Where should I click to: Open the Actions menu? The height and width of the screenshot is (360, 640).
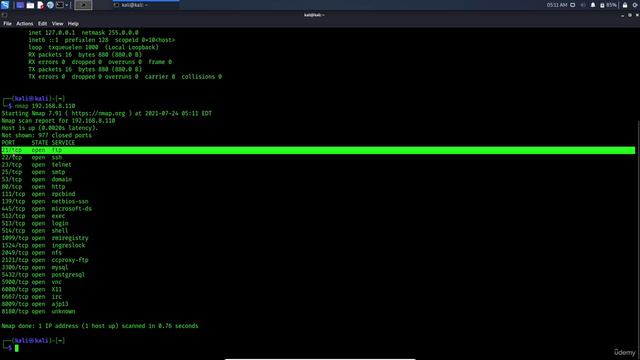[x=24, y=24]
